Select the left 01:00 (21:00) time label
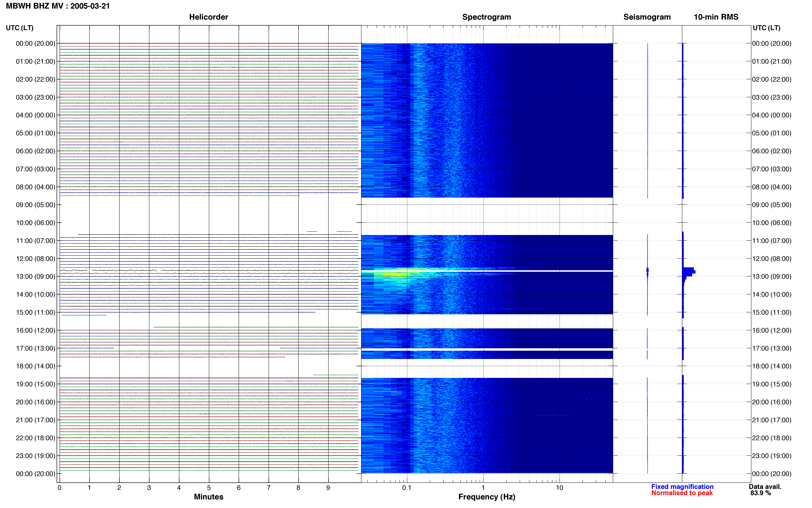This screenshot has height=508, width=812. pyautogui.click(x=35, y=61)
